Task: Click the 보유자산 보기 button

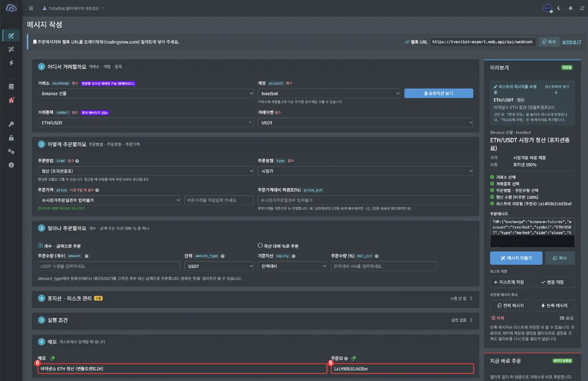Action: 438,93
